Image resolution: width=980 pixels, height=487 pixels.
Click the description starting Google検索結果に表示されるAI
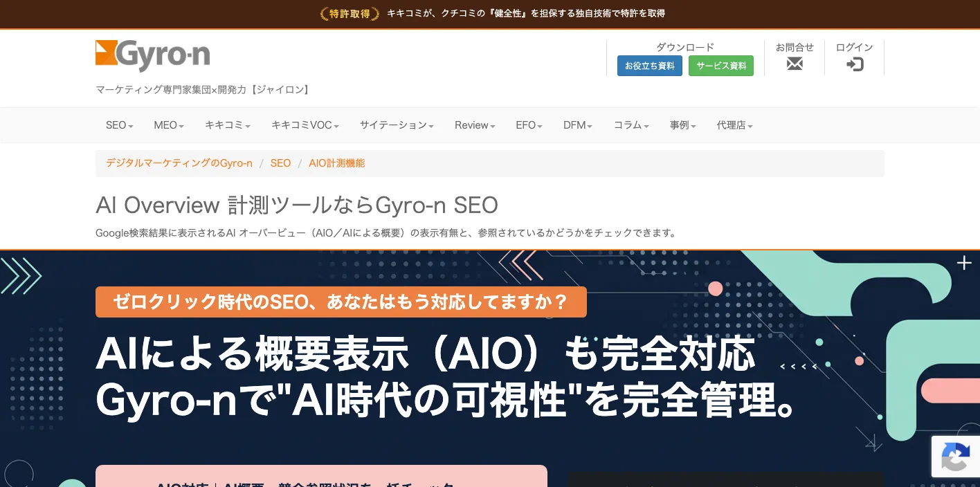click(385, 233)
